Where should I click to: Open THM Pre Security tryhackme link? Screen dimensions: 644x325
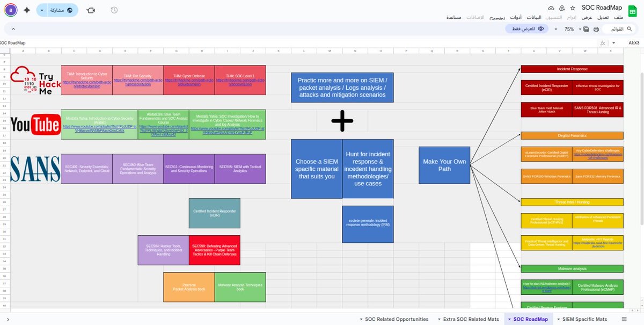(x=138, y=82)
